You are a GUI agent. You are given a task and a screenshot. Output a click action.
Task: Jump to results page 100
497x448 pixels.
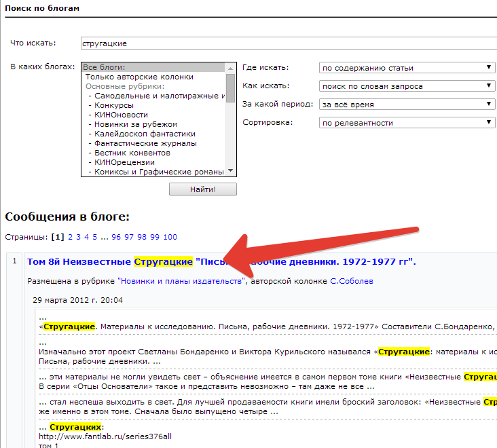(x=170, y=237)
